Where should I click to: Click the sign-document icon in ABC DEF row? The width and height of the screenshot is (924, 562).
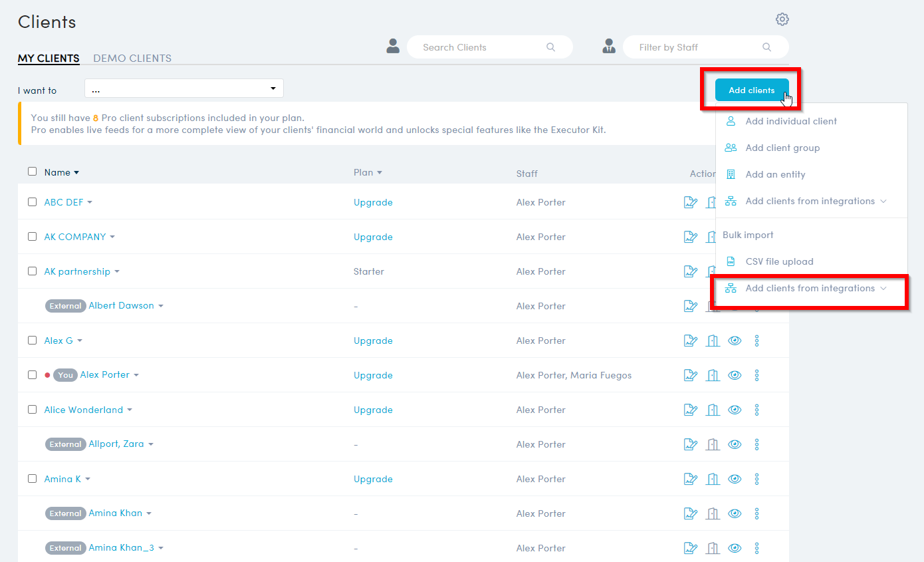(691, 202)
